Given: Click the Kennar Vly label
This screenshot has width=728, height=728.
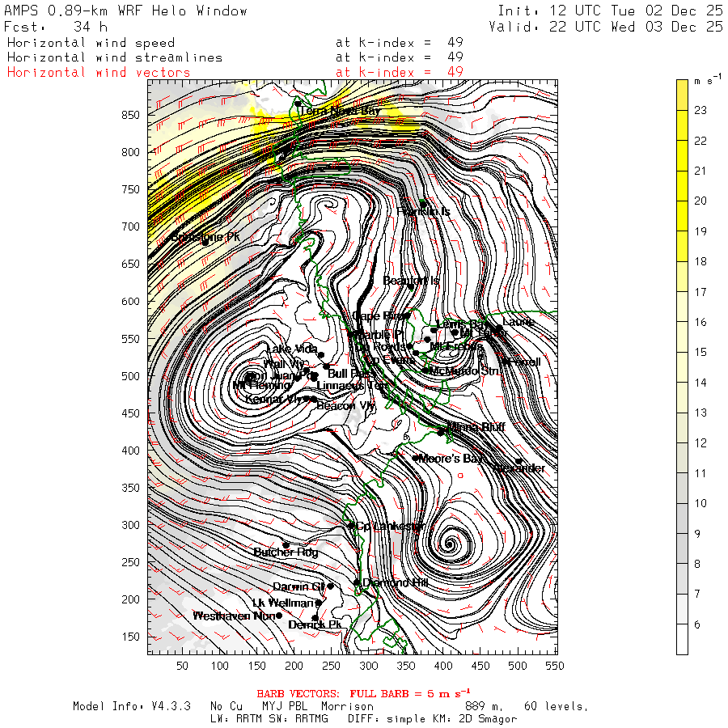Looking at the screenshot, I should point(274,400).
